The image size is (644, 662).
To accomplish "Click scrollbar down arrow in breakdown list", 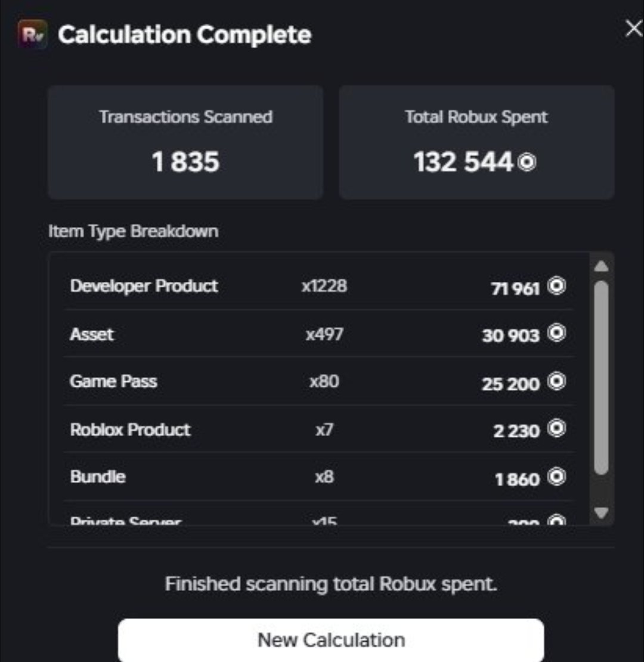I will (601, 512).
